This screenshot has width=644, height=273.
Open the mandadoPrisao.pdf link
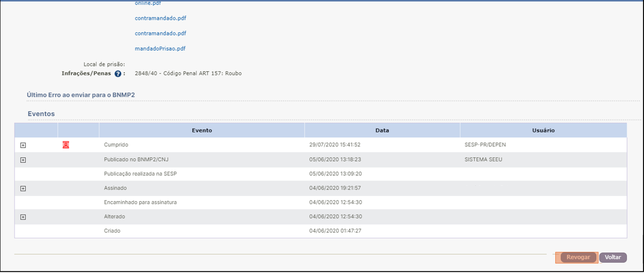[x=160, y=48]
